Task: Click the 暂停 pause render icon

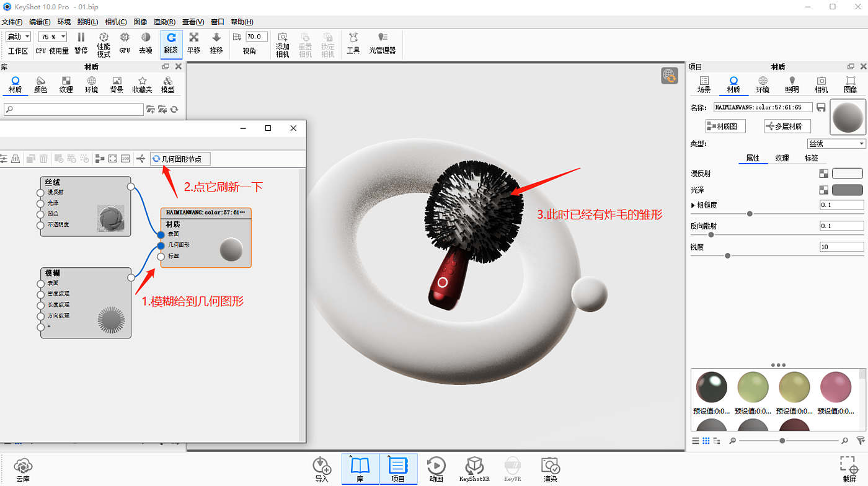Action: (81, 43)
